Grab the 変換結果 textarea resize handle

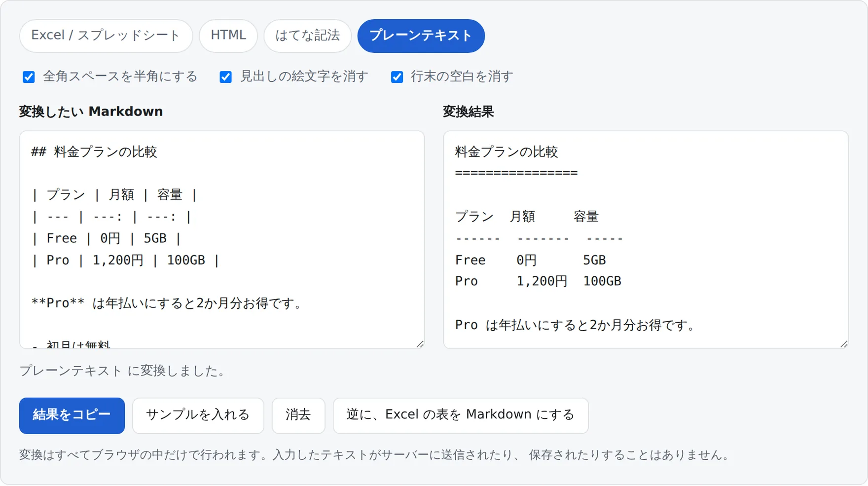coord(844,344)
